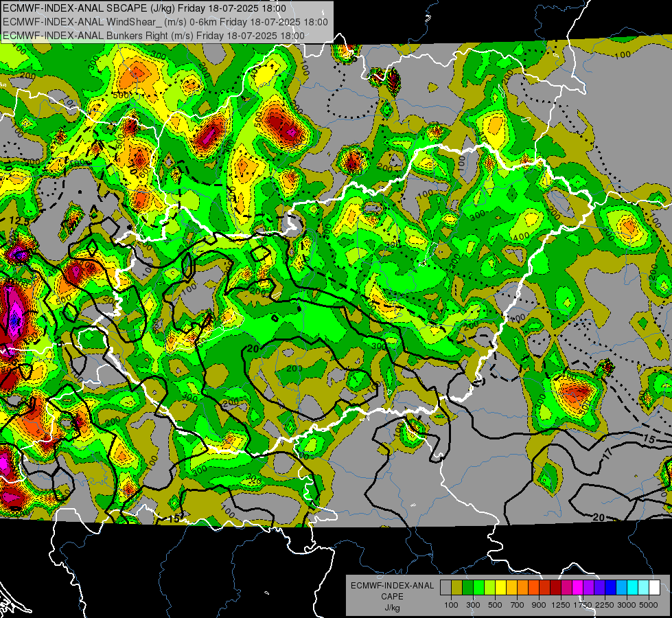The height and width of the screenshot is (618, 672).
Task: Click the 3000 tick label on the legend
Action: (x=627, y=605)
